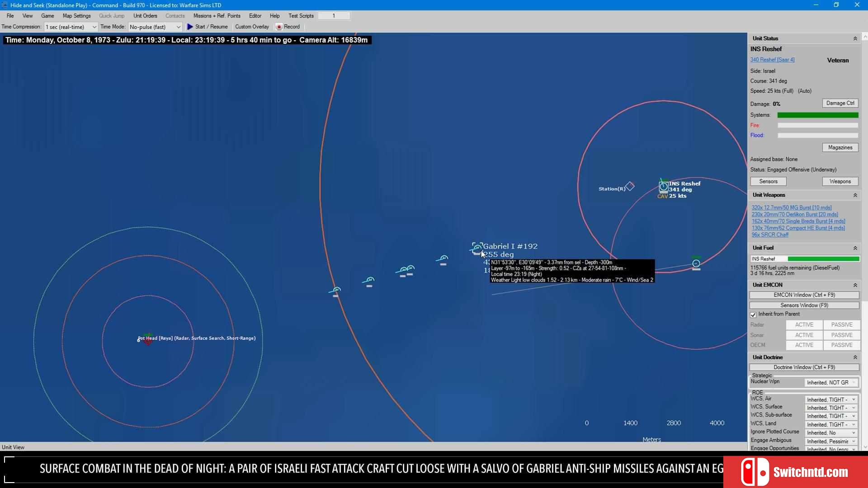Viewport: 868px width, 488px height.
Task: Set Sonar to PASSIVE
Action: pyautogui.click(x=842, y=335)
